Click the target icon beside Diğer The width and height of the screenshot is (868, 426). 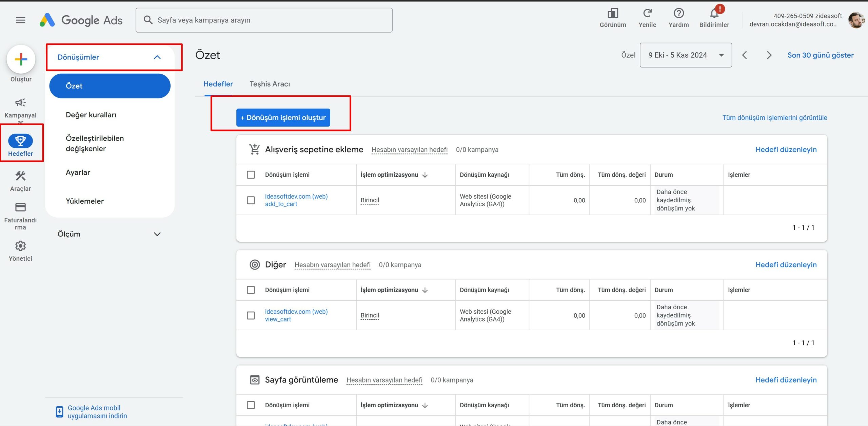pos(255,264)
